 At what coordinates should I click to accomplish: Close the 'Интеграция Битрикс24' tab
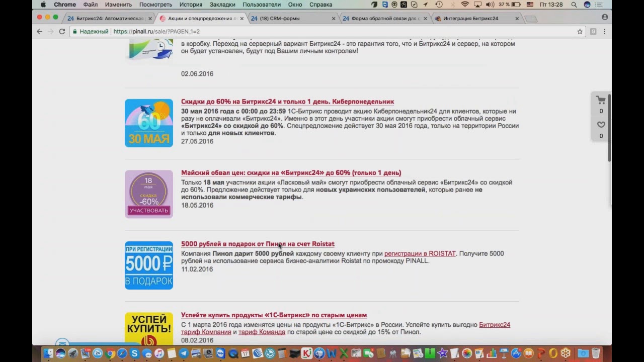517,19
